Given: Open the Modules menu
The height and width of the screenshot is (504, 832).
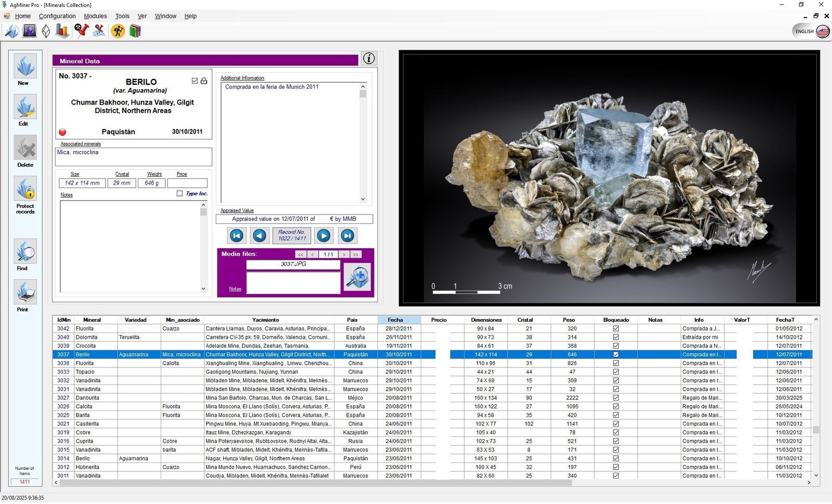Looking at the screenshot, I should 95,16.
